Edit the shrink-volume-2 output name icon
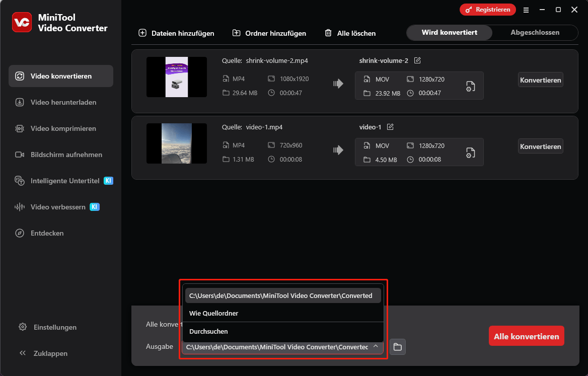The image size is (588, 376). click(417, 60)
